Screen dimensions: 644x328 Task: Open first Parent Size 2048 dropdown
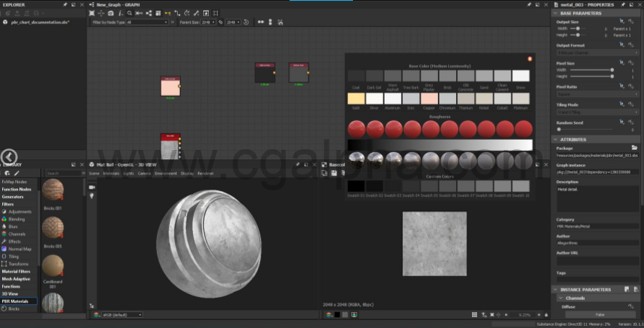pos(207,22)
